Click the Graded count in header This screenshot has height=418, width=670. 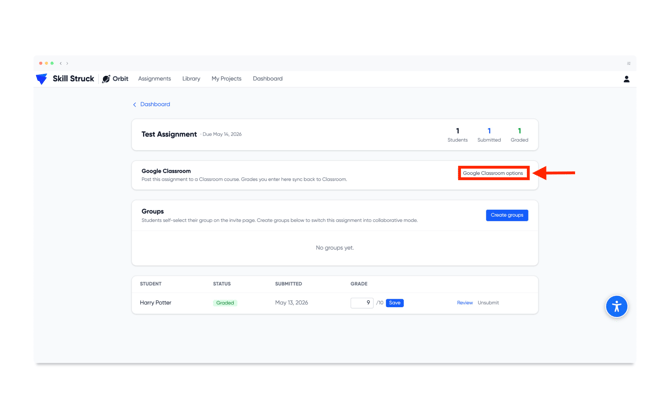pyautogui.click(x=519, y=135)
